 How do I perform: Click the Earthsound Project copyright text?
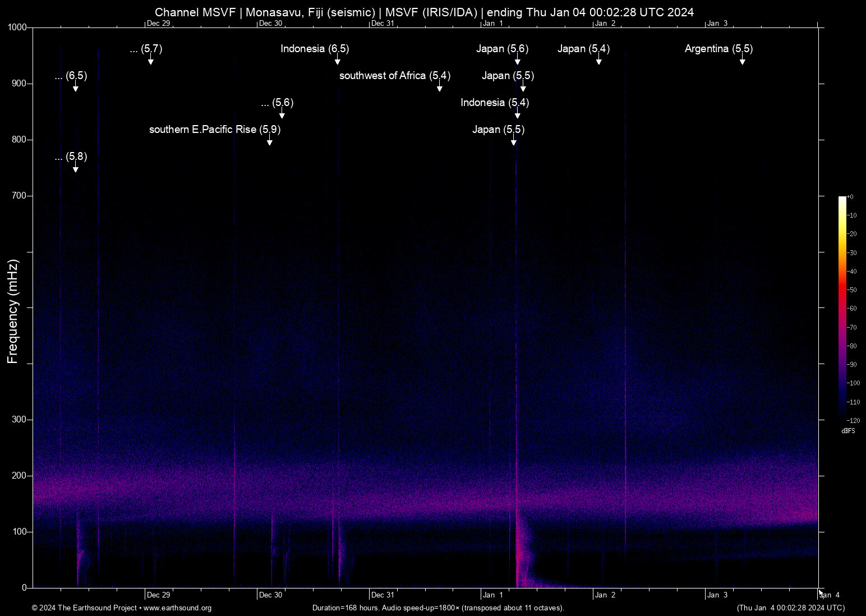pyautogui.click(x=84, y=608)
